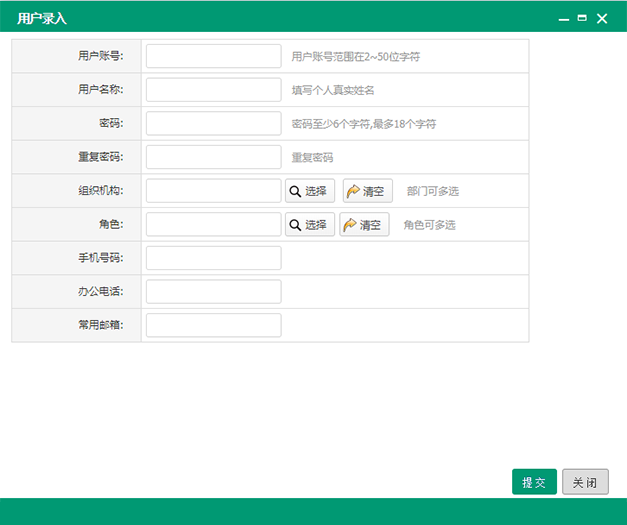Click the 用户录入 title text
This screenshot has width=627, height=525.
42,18
